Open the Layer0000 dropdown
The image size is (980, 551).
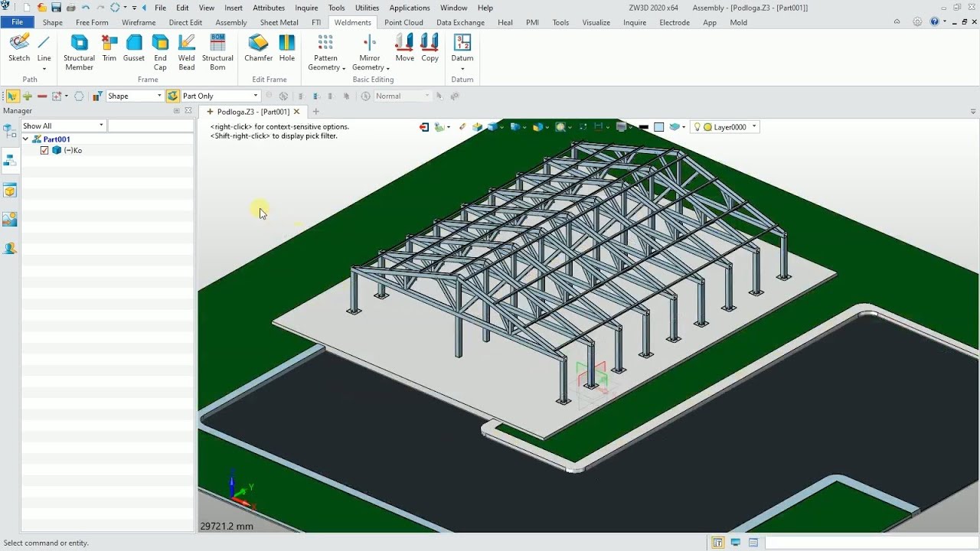(x=753, y=127)
